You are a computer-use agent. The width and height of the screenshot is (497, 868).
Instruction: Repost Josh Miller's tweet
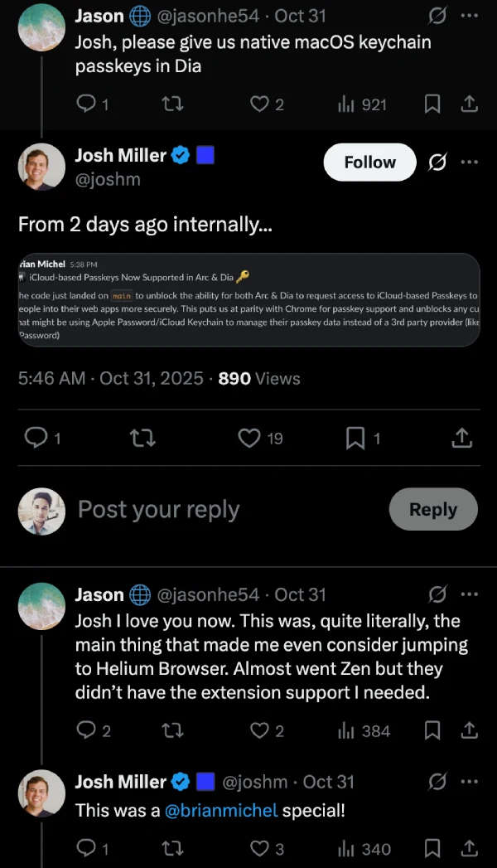coord(142,437)
